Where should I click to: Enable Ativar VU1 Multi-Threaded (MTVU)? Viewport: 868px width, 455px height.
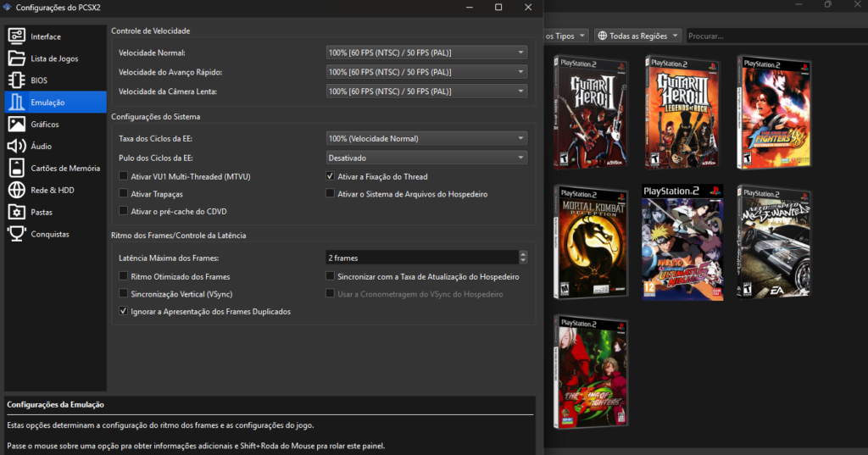click(x=124, y=176)
